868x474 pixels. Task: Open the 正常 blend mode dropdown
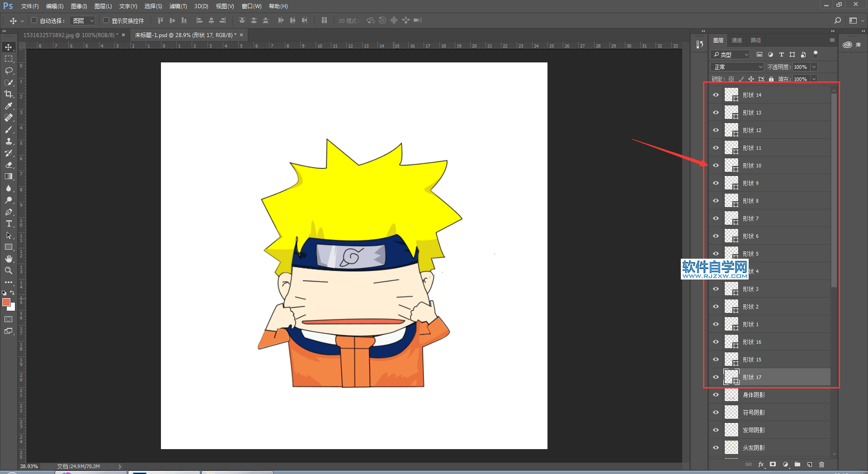click(737, 67)
